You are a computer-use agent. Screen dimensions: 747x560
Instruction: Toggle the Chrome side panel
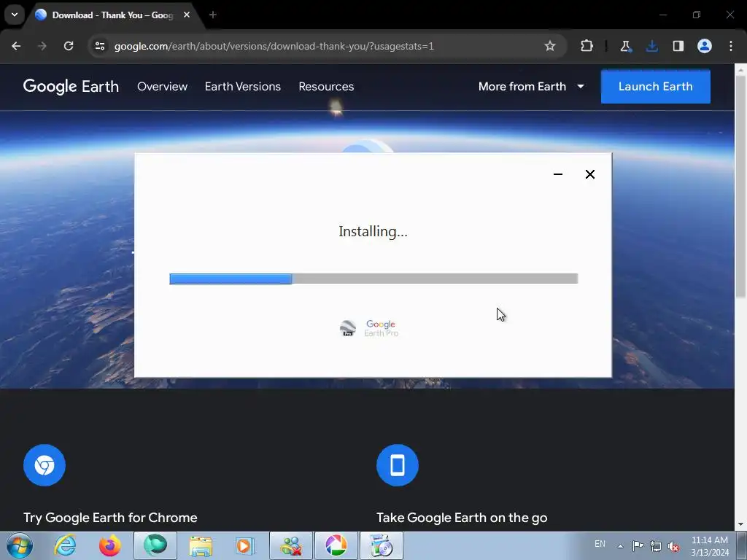[x=678, y=46]
